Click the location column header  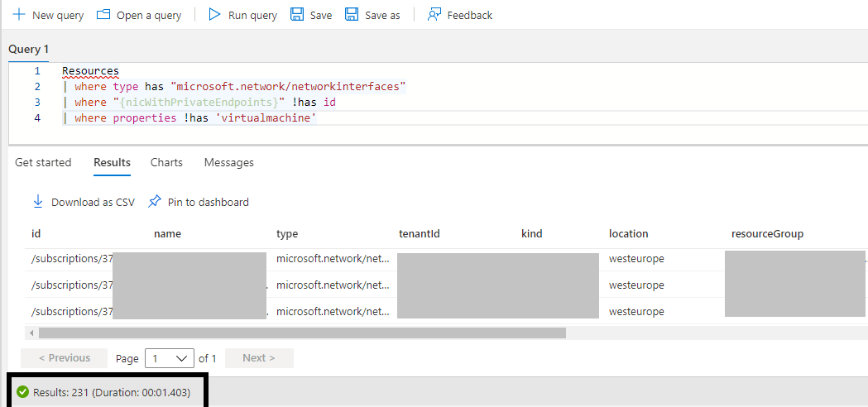point(628,233)
